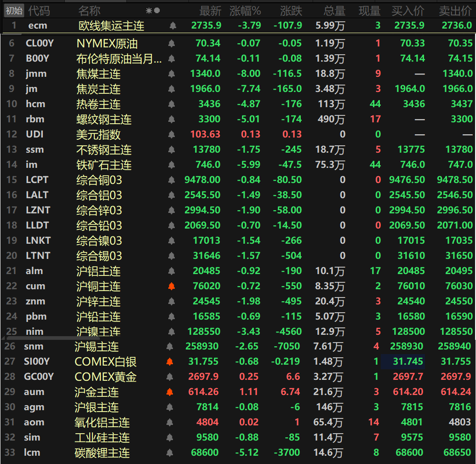Select the 螺纹钢主连 contract name
This screenshot has width=476, height=464.
pos(104,120)
